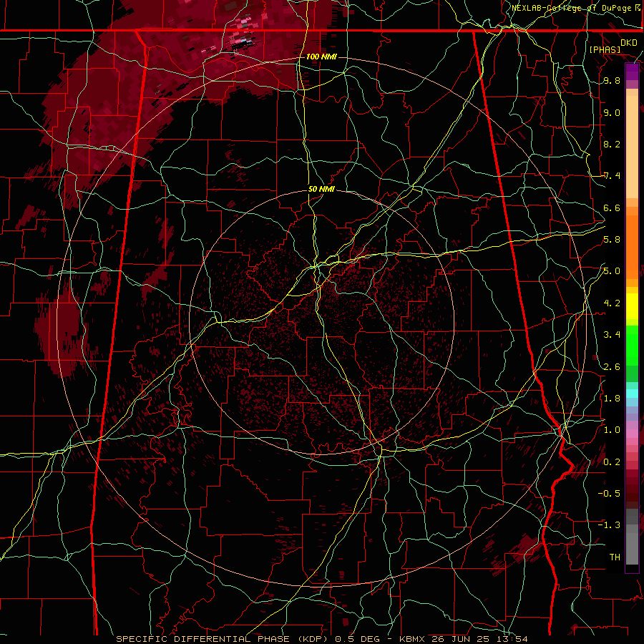Click the 6.6 value on the scale
The image size is (644, 644).
point(612,208)
